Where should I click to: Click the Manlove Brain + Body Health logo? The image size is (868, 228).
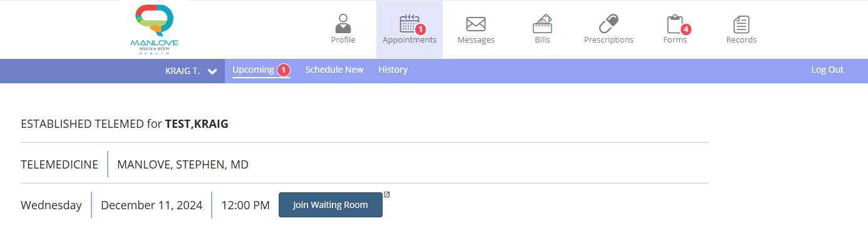pyautogui.click(x=154, y=30)
